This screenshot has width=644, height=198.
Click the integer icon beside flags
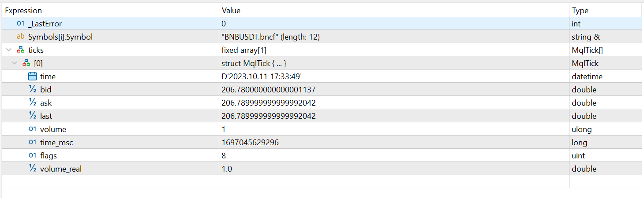pyautogui.click(x=32, y=156)
